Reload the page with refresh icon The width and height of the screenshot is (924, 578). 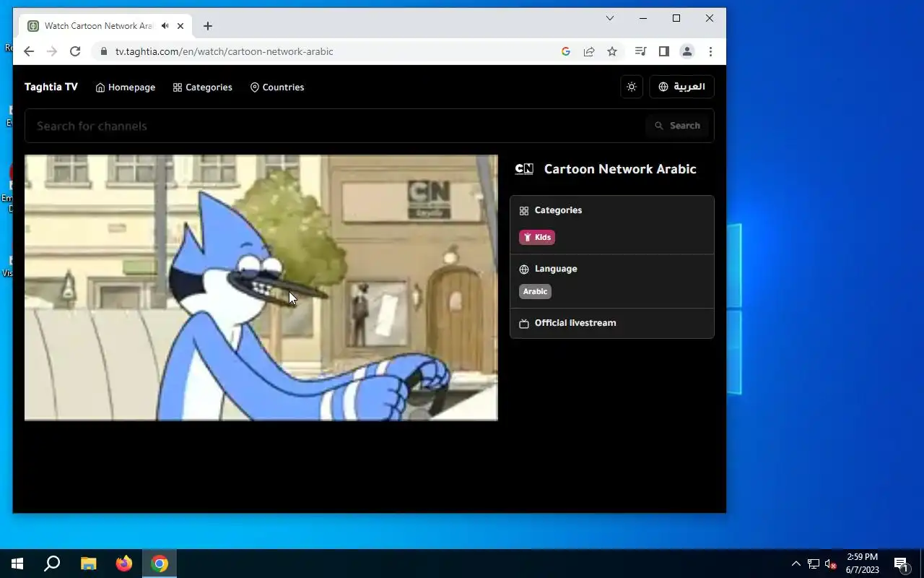(75, 51)
